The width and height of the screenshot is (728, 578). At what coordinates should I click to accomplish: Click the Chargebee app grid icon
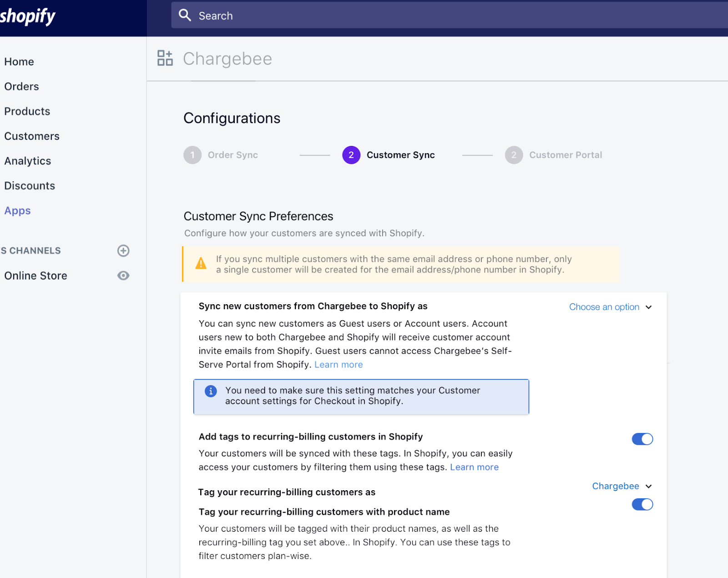tap(165, 58)
